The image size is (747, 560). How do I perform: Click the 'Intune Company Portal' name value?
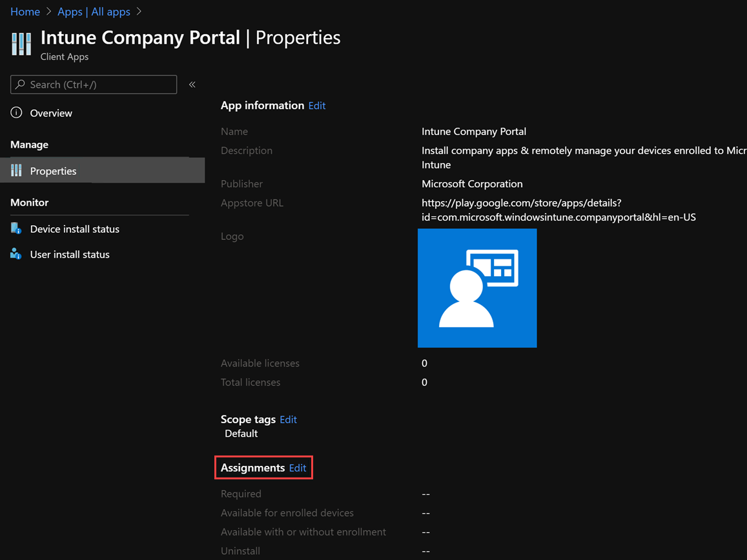[474, 132]
